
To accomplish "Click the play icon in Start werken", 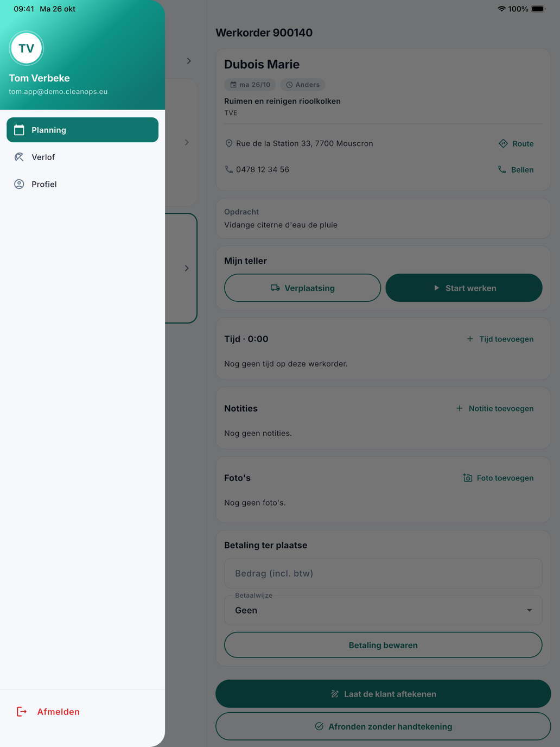I will click(436, 288).
